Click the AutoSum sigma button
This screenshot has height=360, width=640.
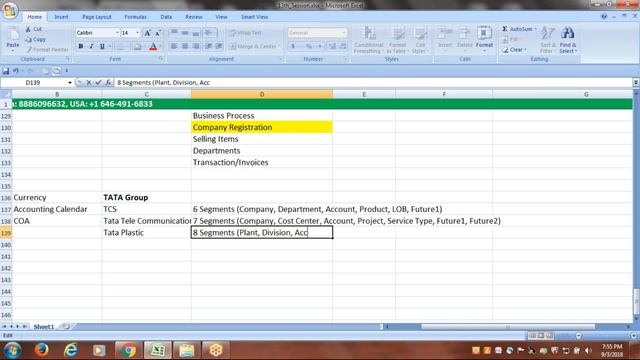click(x=518, y=29)
